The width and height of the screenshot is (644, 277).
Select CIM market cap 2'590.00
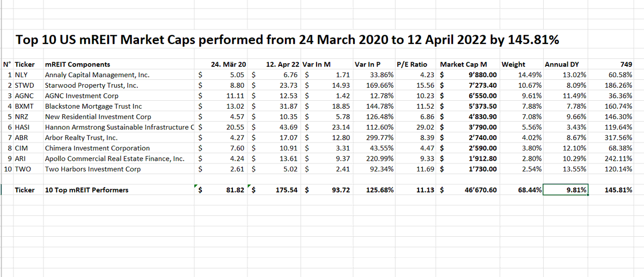coord(483,148)
